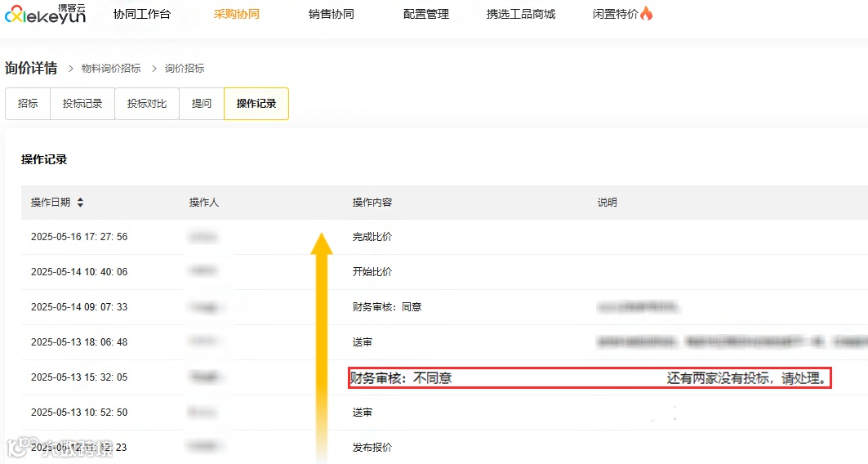Select date 2025-05-13 15:32:05
This screenshot has height=464, width=868.
click(x=79, y=377)
